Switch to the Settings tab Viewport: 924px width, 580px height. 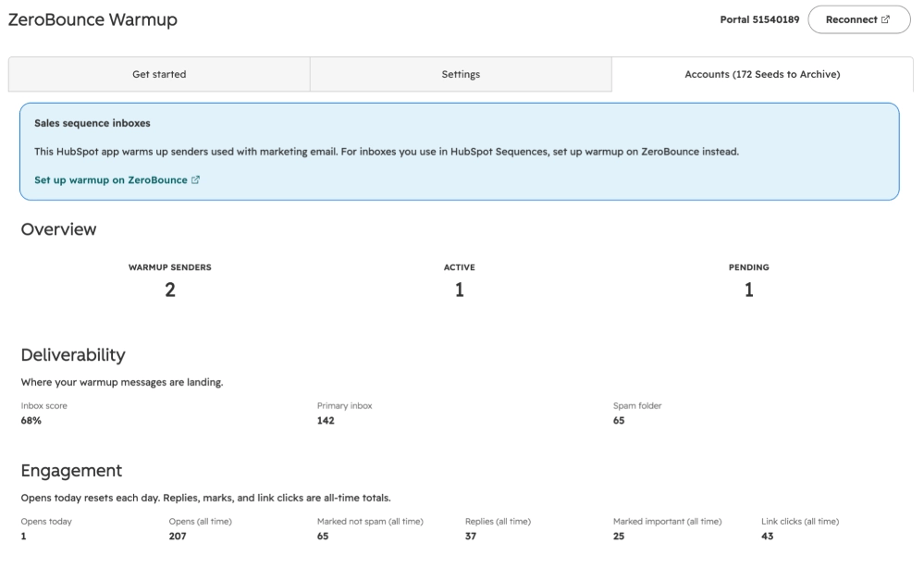click(x=461, y=74)
